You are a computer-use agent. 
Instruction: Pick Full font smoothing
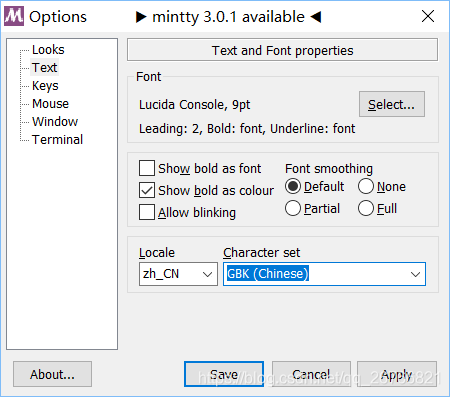[x=366, y=208]
